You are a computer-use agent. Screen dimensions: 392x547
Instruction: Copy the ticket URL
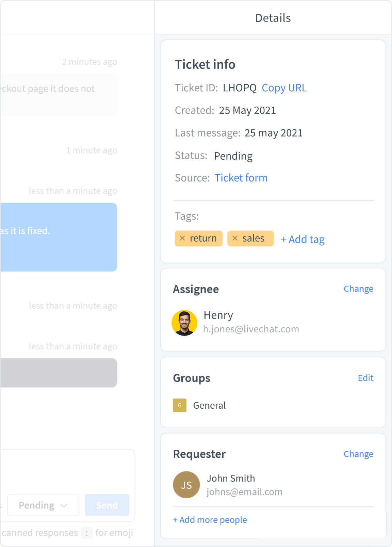point(284,88)
